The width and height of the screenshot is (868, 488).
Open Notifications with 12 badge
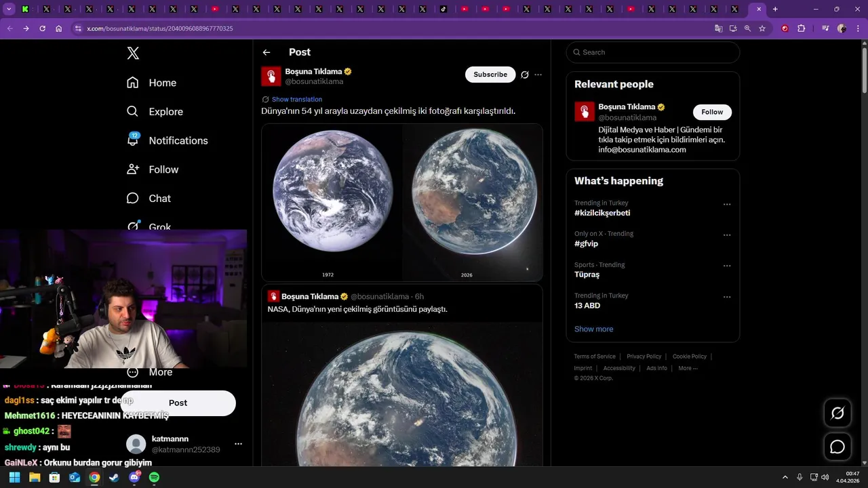click(167, 140)
